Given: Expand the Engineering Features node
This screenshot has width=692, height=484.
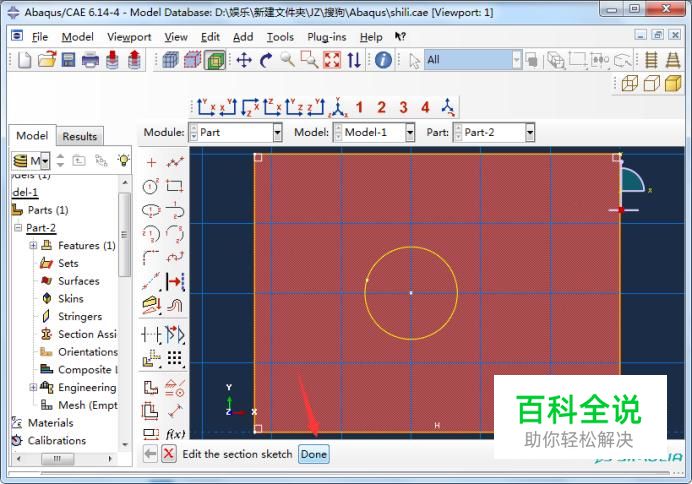Looking at the screenshot, I should (x=33, y=387).
